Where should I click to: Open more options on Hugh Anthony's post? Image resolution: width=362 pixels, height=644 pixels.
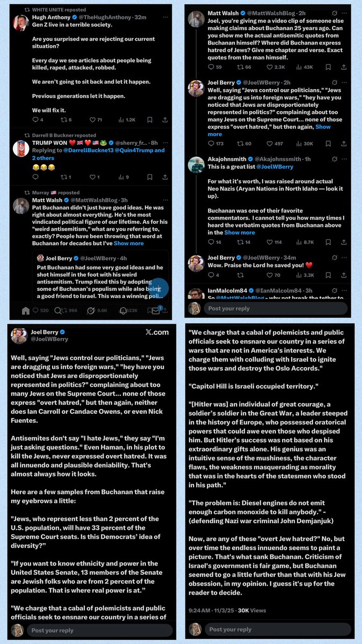click(165, 17)
